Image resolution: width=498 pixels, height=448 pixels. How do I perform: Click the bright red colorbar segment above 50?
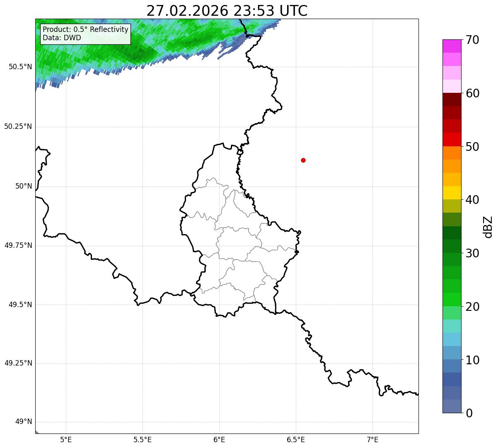pos(452,139)
